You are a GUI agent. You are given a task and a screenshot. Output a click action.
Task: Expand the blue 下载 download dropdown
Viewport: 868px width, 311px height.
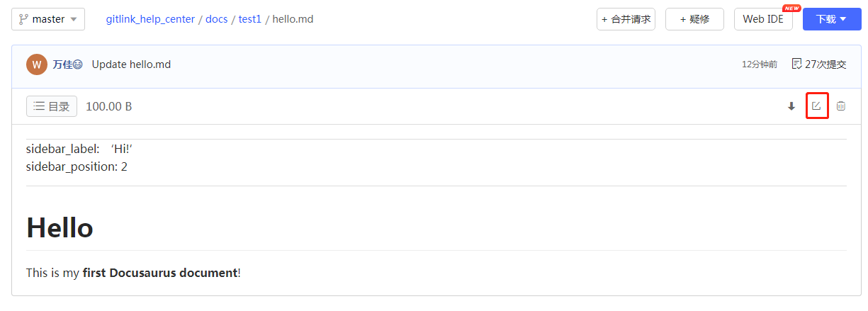tap(831, 19)
